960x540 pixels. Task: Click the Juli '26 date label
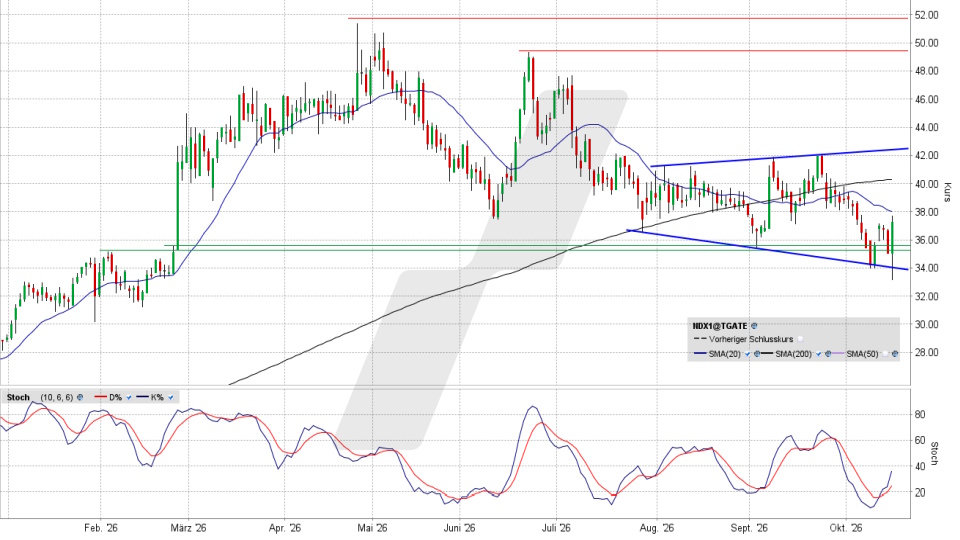[557, 528]
